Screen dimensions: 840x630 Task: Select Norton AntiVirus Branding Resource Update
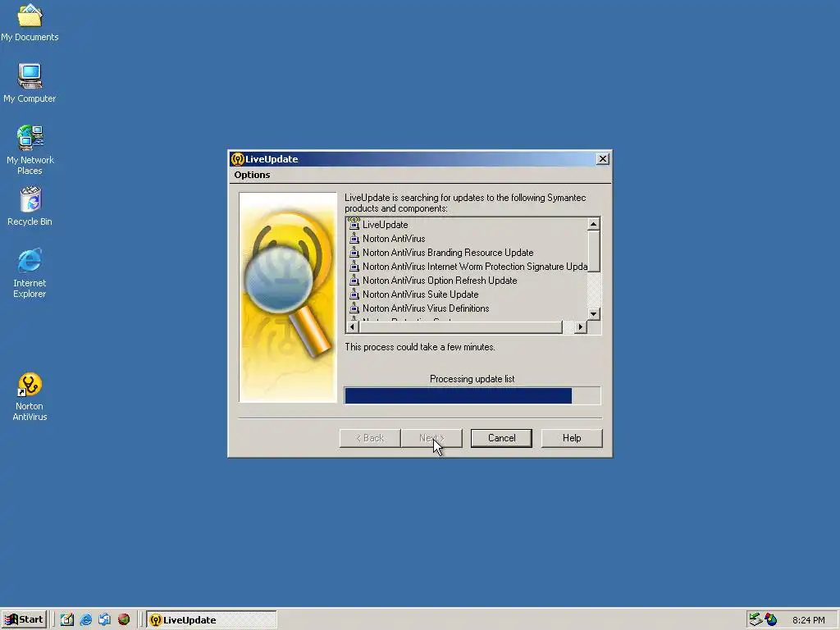tap(448, 253)
